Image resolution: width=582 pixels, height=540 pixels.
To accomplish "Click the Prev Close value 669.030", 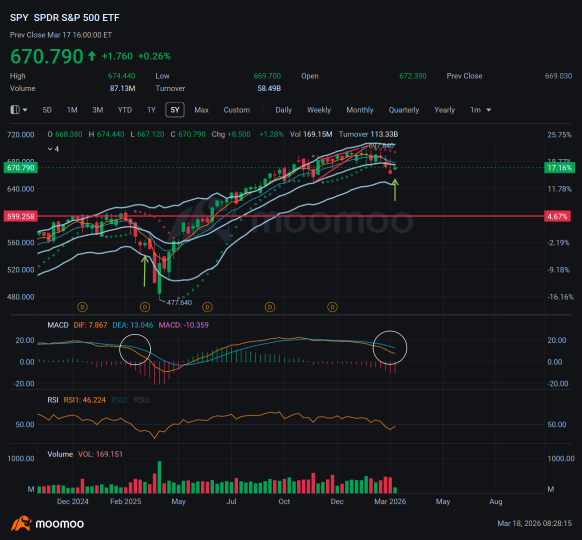I will point(558,76).
